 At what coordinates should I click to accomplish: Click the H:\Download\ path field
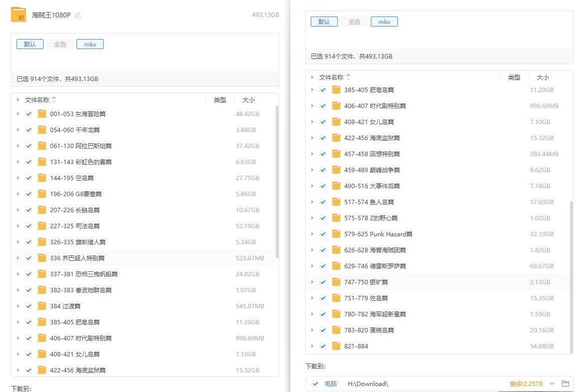(x=368, y=383)
